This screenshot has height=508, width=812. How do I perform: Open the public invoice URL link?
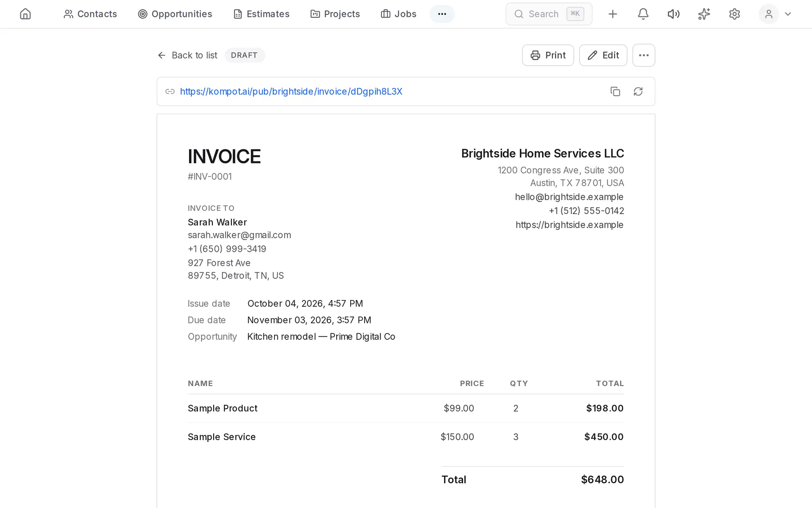click(x=291, y=91)
